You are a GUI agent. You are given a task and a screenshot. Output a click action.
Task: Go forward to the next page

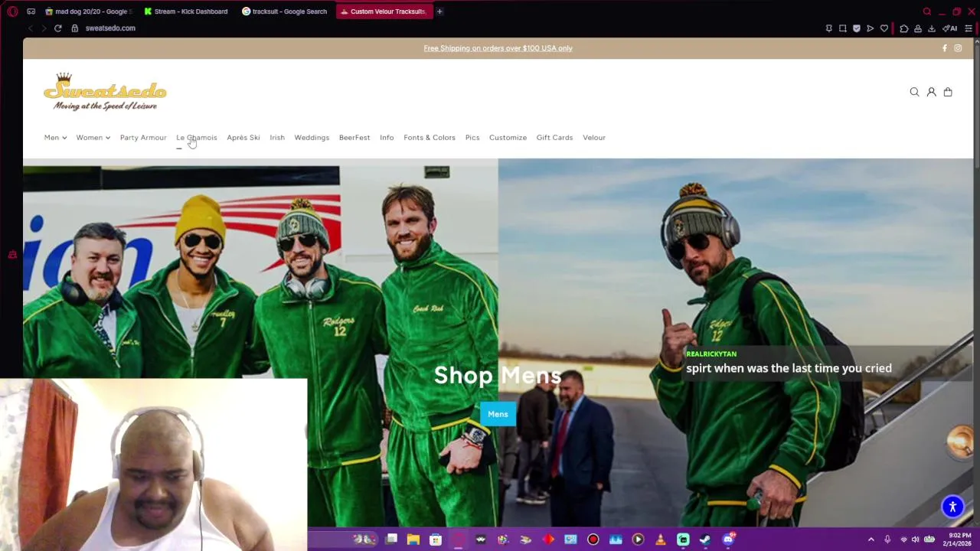pyautogui.click(x=44, y=28)
